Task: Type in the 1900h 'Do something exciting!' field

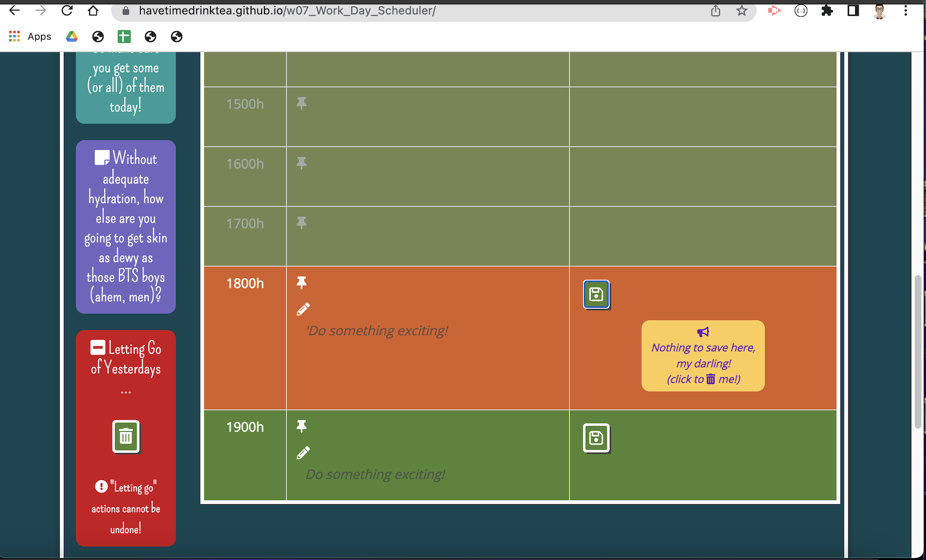Action: (x=375, y=474)
